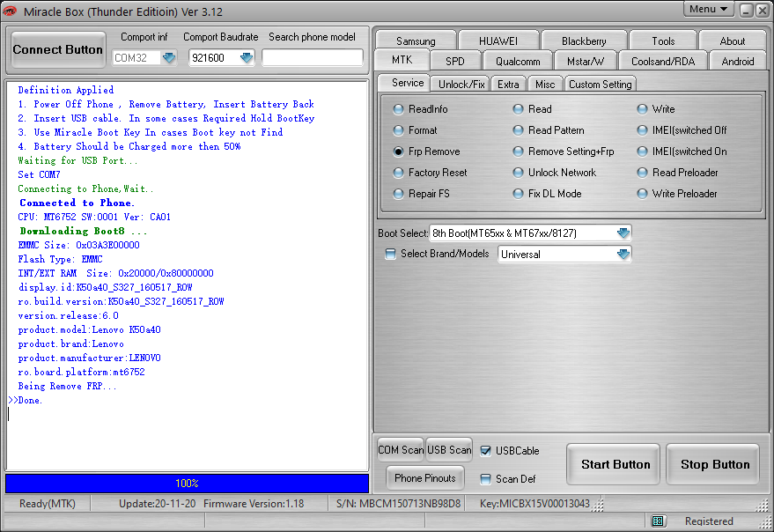This screenshot has width=774, height=532.
Task: Click the status bar grid icon near Registered
Action: (x=657, y=521)
